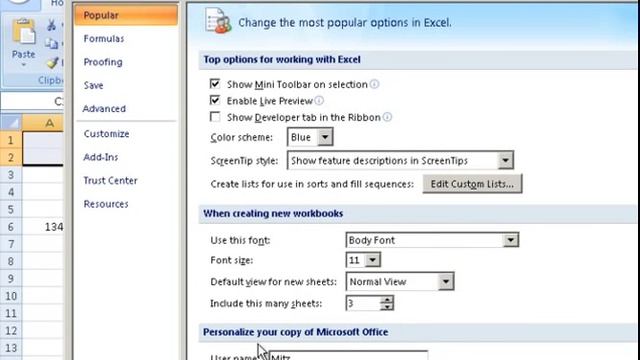Click the Copy icon in clipboard group

pyautogui.click(x=52, y=43)
